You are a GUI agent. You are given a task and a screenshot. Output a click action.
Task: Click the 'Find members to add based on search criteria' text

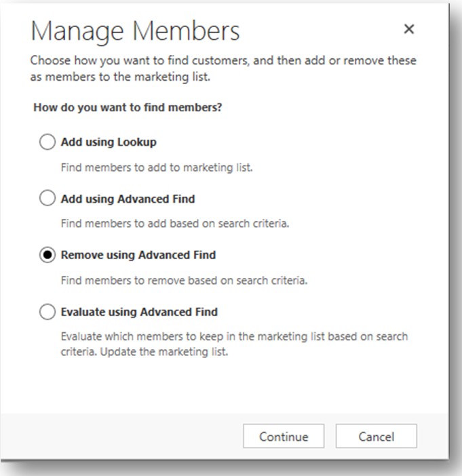click(175, 223)
